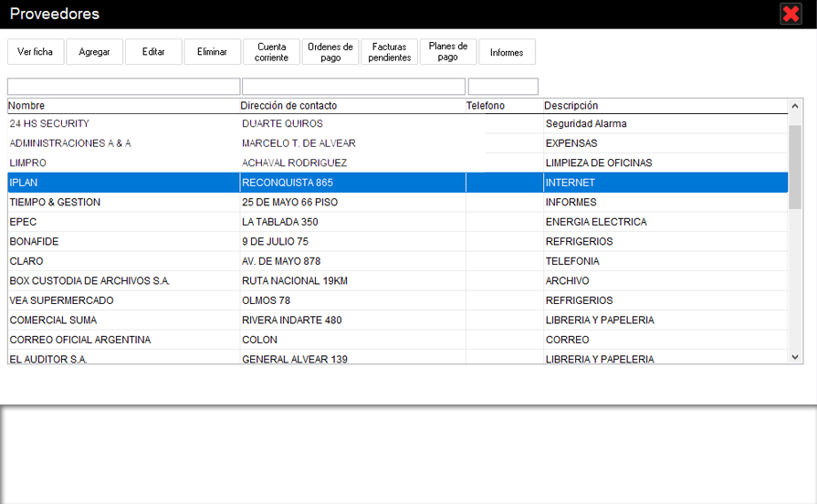This screenshot has width=817, height=504.
Task: Sort by the Nombre column header
Action: point(123,106)
